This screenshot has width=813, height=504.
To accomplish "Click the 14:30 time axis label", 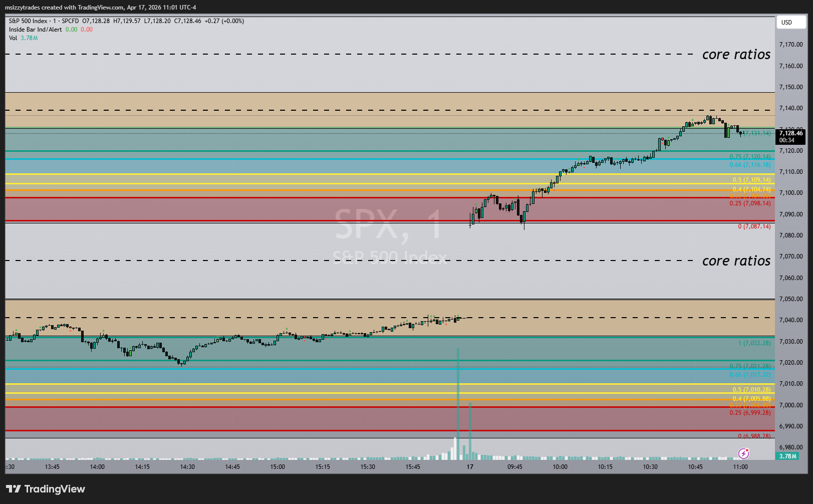I will 187,467.
